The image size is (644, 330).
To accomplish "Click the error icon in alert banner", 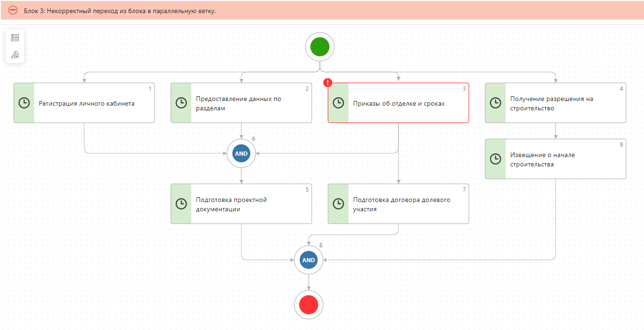I will tap(13, 10).
